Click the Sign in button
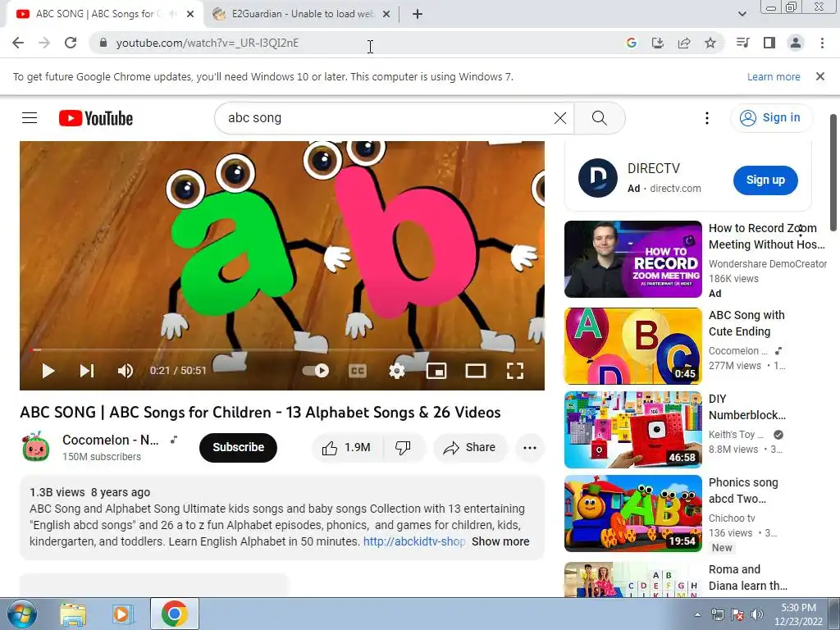 click(x=771, y=118)
